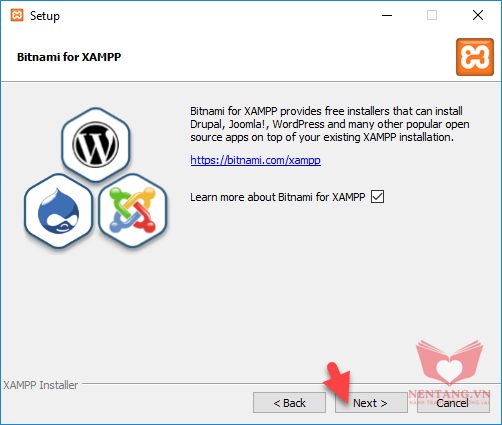Open the https://bitnami.com/xampp link
Screen dimensions: 502x425
(x=256, y=160)
